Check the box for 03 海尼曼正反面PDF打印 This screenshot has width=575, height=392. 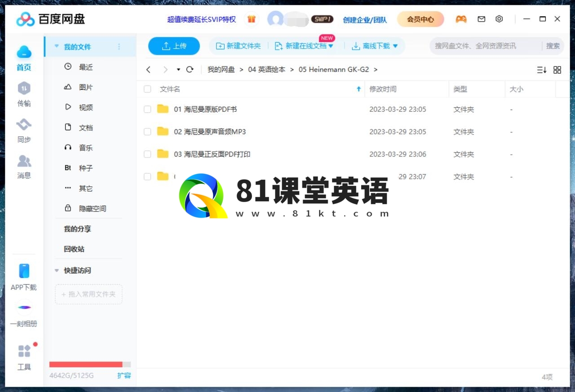147,154
